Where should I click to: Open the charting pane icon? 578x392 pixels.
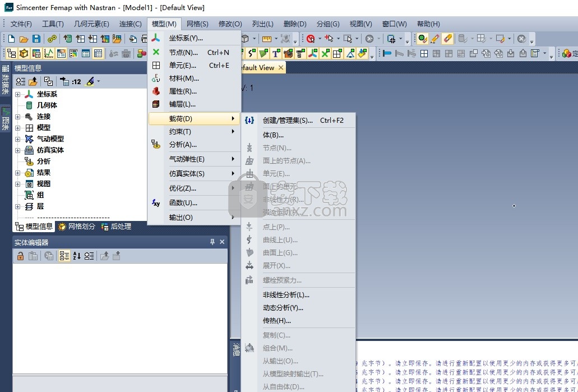pos(49,53)
